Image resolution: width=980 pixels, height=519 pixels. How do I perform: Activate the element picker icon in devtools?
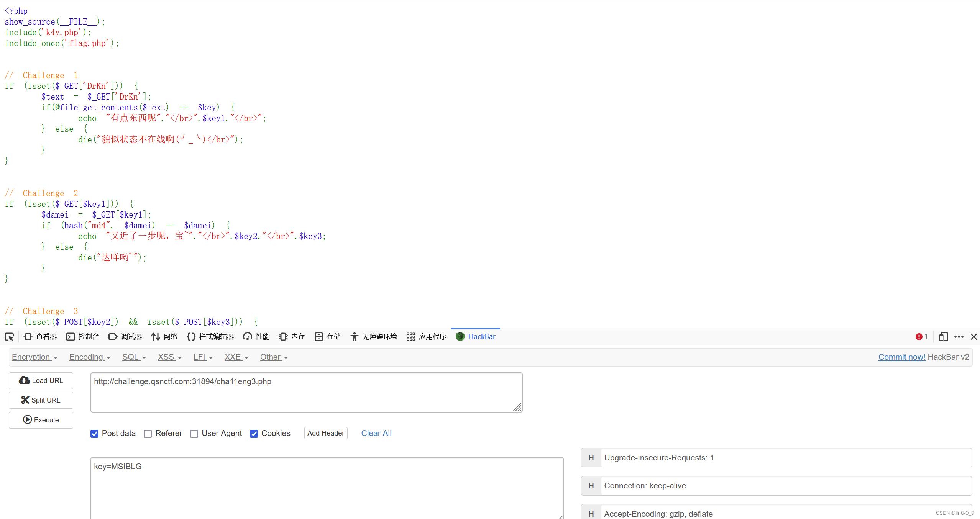[9, 337]
